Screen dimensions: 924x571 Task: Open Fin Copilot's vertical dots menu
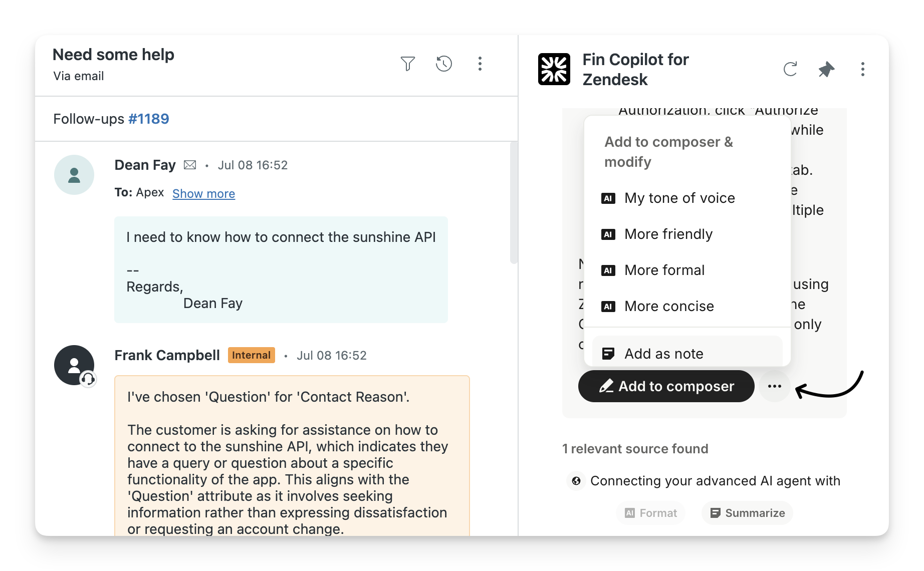(x=862, y=69)
